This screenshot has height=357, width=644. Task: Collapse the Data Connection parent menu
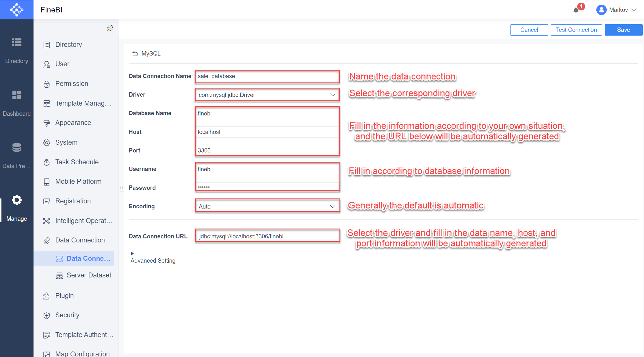point(76,240)
